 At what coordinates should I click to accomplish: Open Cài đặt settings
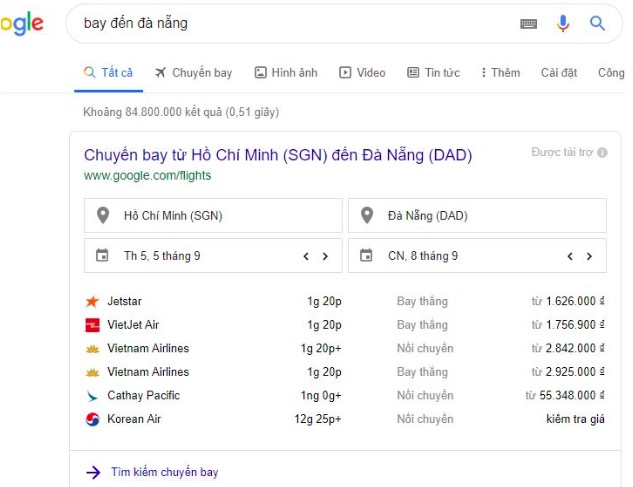[559, 73]
